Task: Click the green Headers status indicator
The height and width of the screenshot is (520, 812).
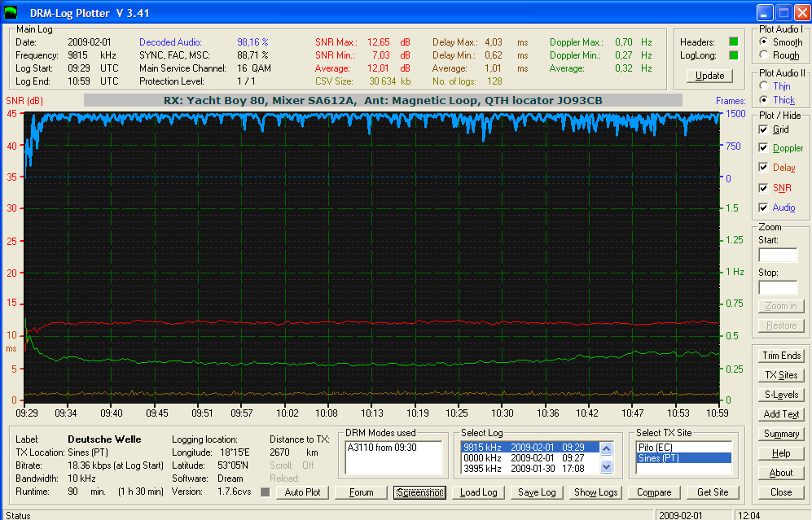Action: coord(733,42)
